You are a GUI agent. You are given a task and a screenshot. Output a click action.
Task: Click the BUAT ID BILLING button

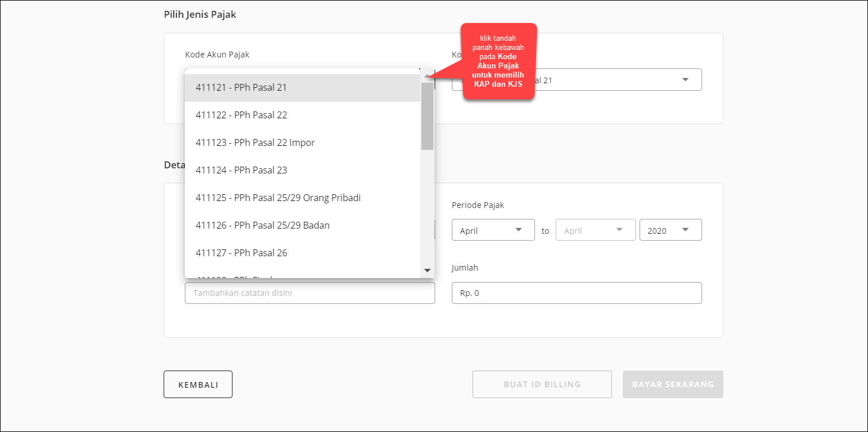(542, 384)
